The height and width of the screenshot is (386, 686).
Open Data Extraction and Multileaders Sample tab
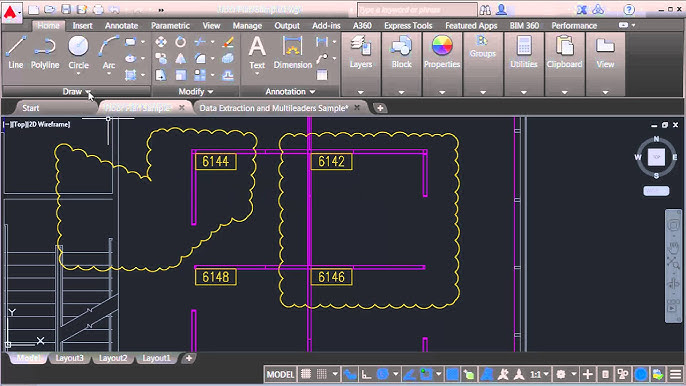(x=274, y=108)
